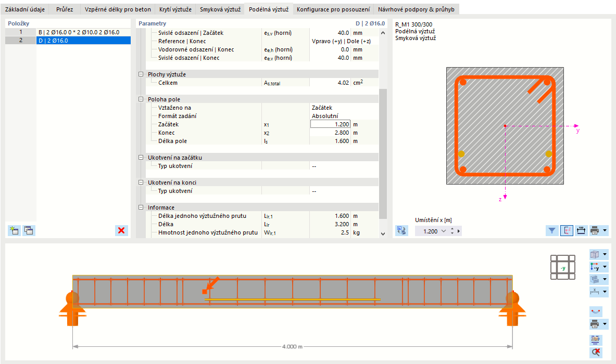616x364 pixels.
Task: Open the Základní údaje tab
Action: [25, 9]
